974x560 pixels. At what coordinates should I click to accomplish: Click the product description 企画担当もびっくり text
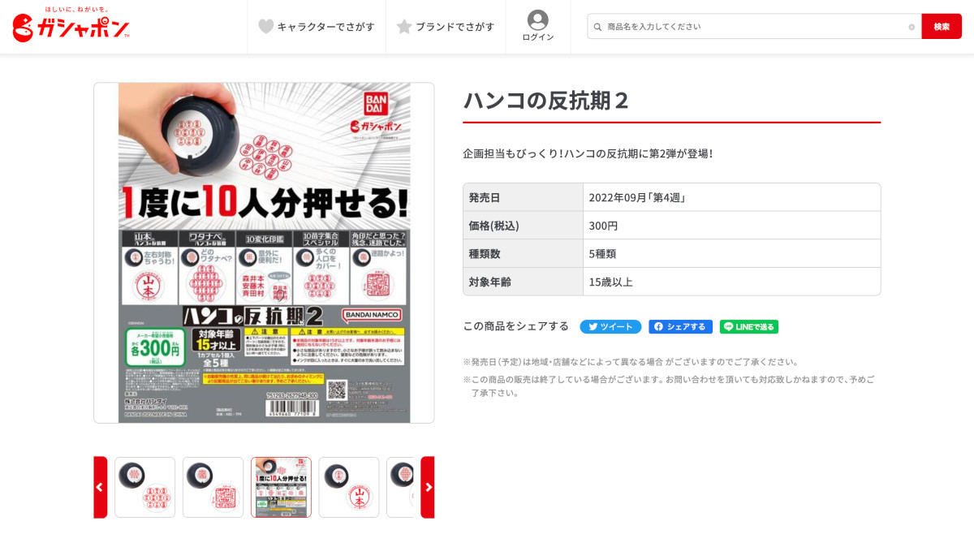click(x=588, y=153)
